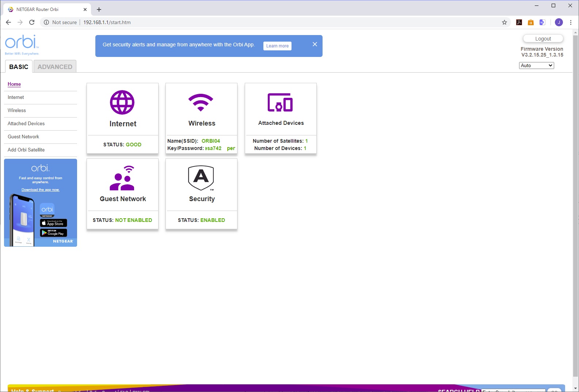This screenshot has width=579, height=392.
Task: Open the Chrome three-dot menu
Action: [x=571, y=22]
